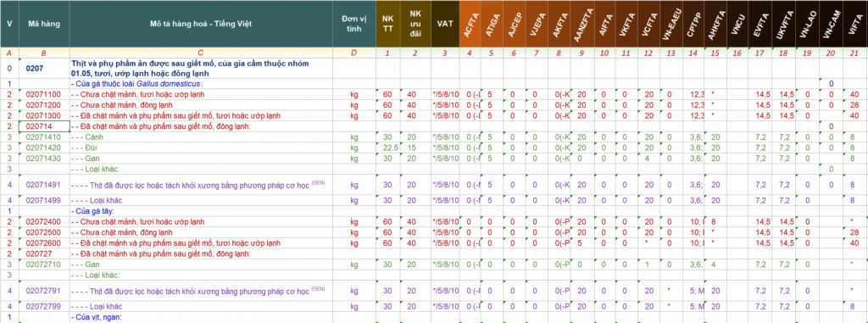Select heading code cell 0207
This screenshot has width=868, height=323.
coord(44,69)
